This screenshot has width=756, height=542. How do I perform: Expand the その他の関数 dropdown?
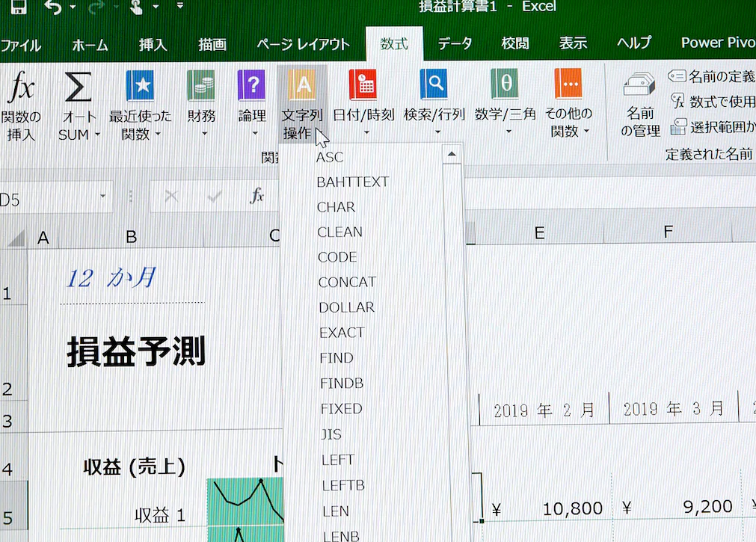coord(586,132)
